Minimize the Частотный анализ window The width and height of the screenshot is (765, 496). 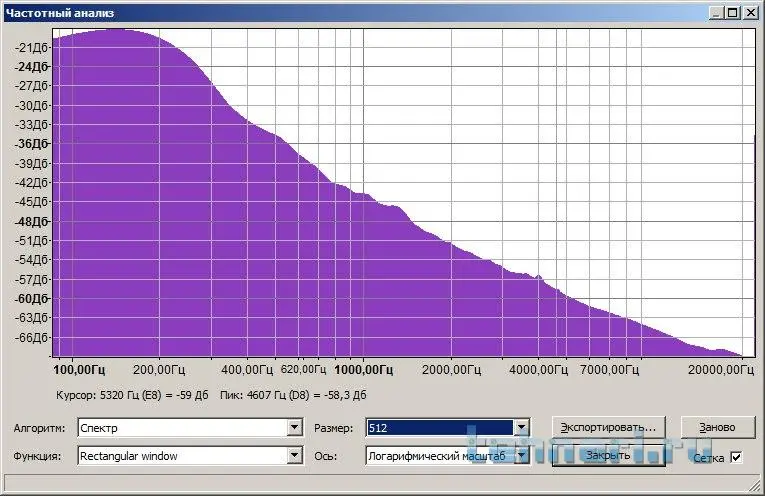[716, 13]
